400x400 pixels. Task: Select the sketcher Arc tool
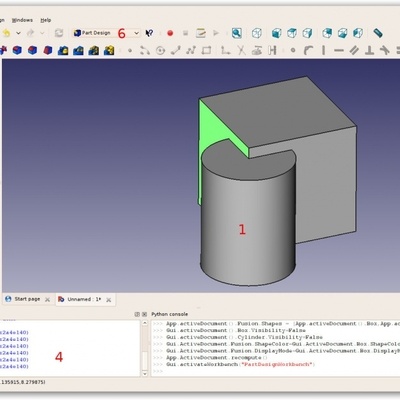[x=145, y=50]
